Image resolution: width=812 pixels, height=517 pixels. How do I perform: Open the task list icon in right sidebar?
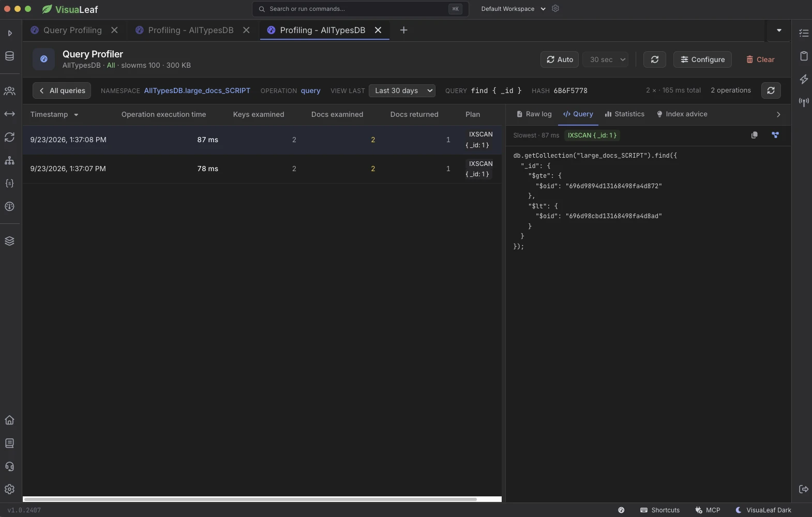point(804,33)
